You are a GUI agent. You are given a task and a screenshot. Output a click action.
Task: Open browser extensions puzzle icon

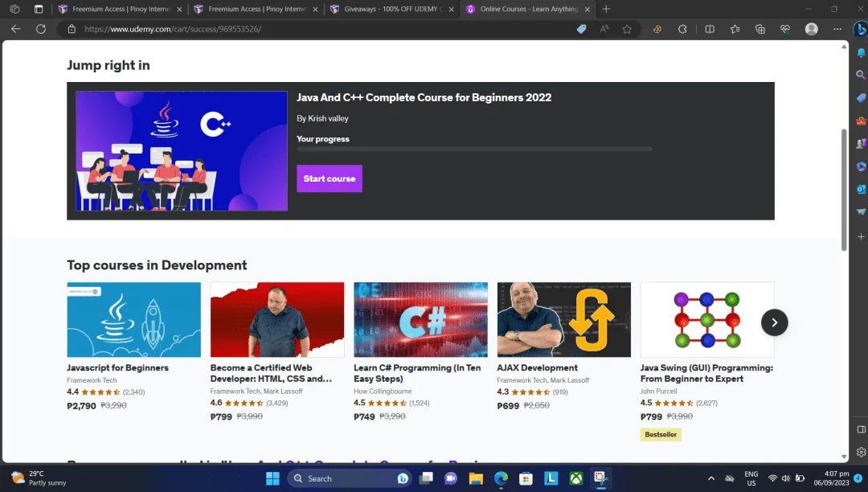click(x=682, y=29)
